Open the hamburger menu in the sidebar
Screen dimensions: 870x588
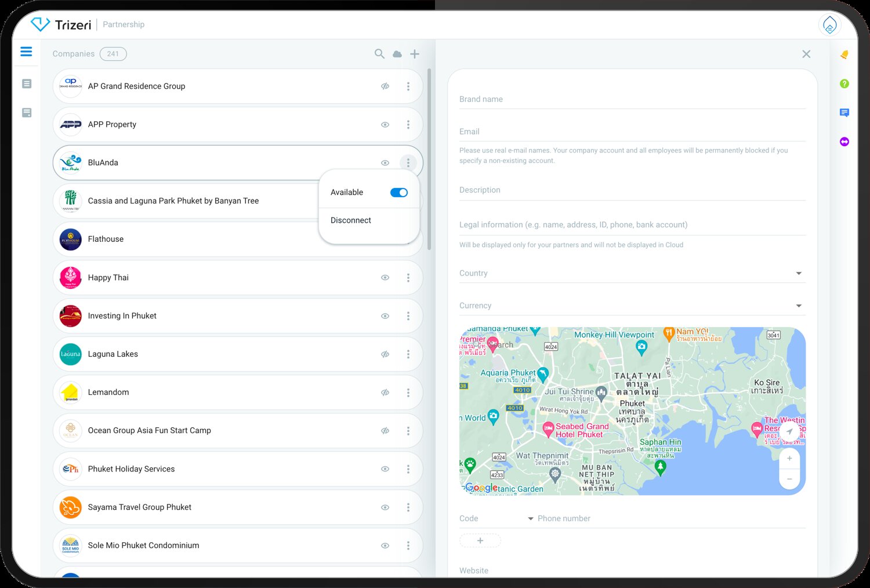[26, 52]
